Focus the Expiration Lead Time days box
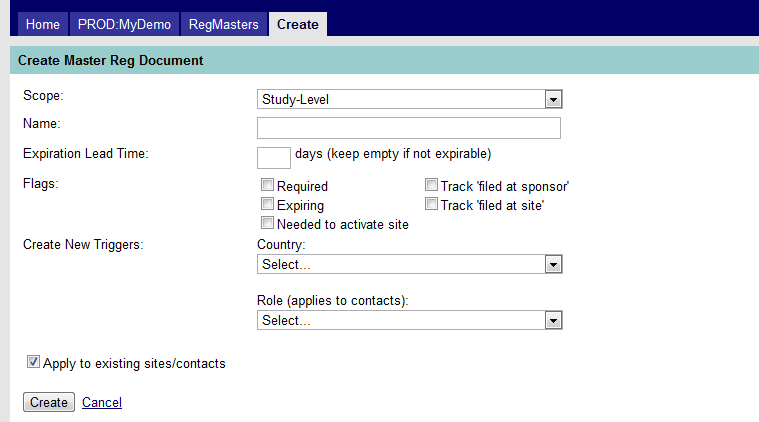 tap(273, 157)
